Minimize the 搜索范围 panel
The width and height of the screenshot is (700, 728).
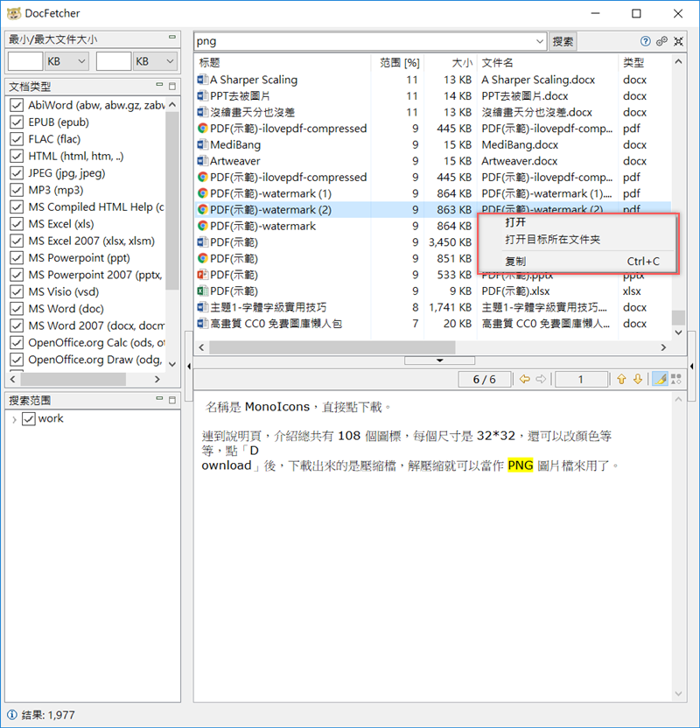click(x=159, y=398)
